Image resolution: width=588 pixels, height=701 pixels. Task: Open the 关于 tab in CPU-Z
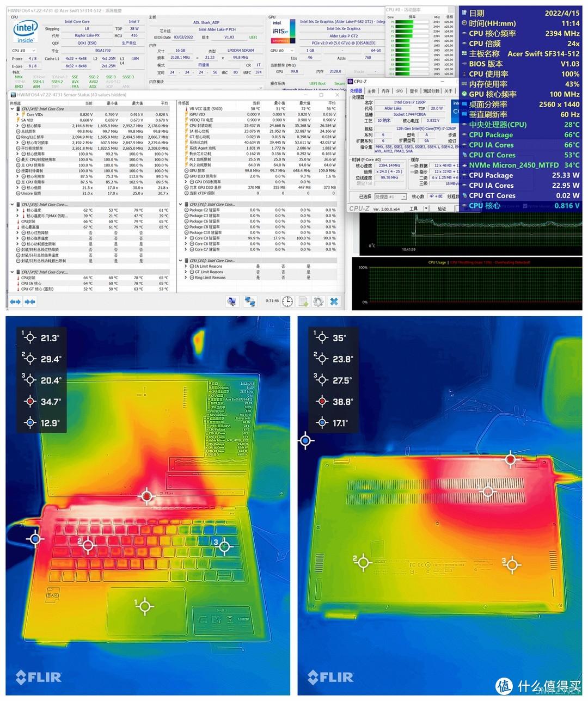(448, 91)
